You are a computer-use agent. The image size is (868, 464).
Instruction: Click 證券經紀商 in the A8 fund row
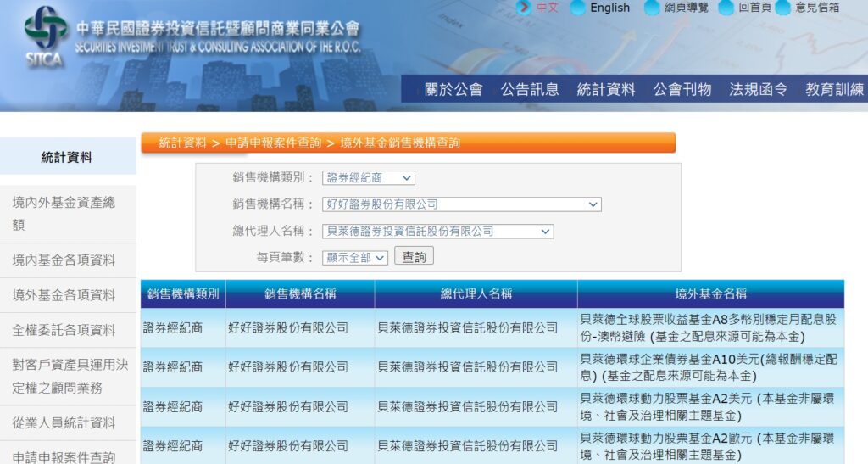[173, 327]
